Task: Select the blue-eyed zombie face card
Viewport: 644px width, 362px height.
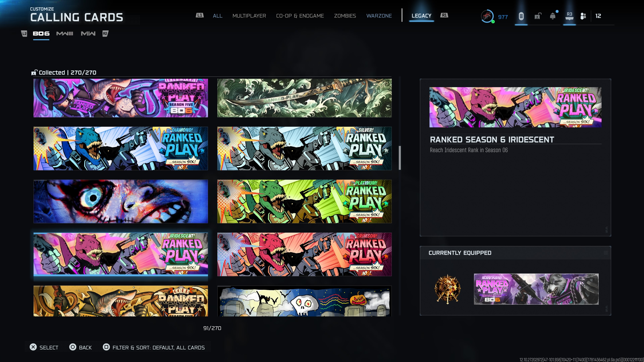Action: (x=121, y=201)
